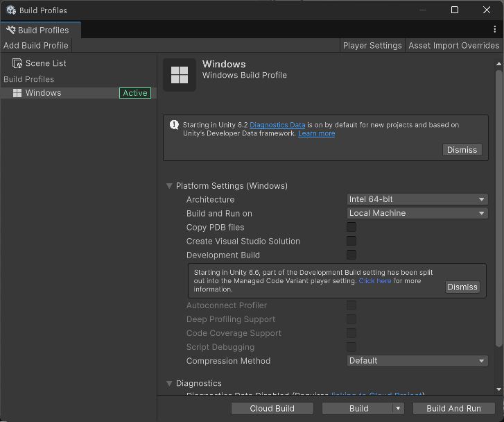Click the Build And Run button
This screenshot has width=504, height=422.
(x=453, y=409)
